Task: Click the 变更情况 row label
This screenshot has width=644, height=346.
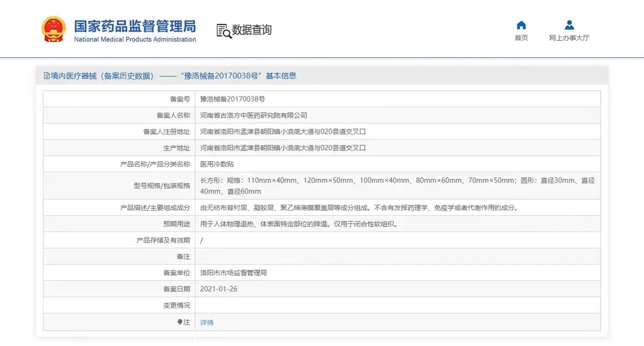Action: click(177, 305)
